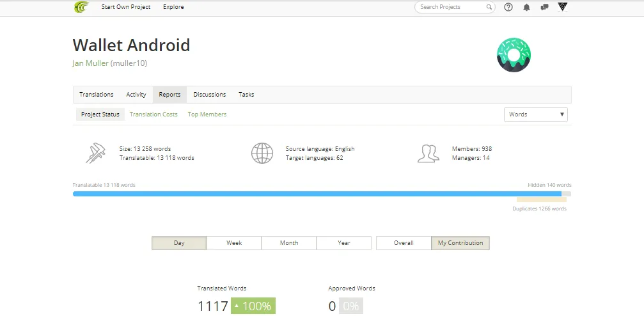Click the Approved Words label
This screenshot has height=316, width=644.
352,288
